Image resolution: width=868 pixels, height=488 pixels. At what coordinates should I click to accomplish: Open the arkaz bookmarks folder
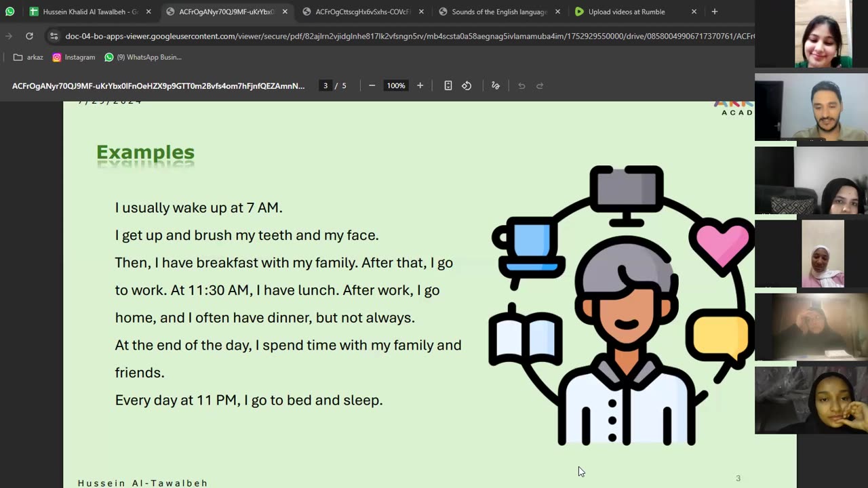click(28, 57)
